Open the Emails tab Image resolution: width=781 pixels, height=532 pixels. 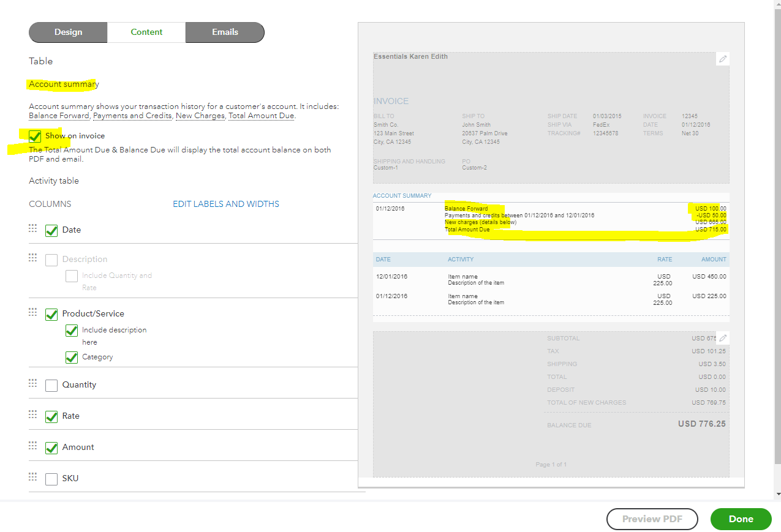point(225,32)
